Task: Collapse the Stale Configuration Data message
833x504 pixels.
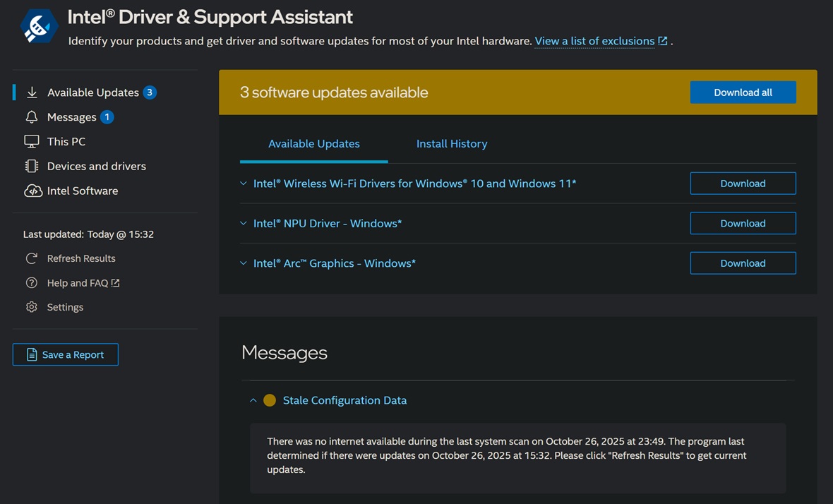Action: pos(253,400)
